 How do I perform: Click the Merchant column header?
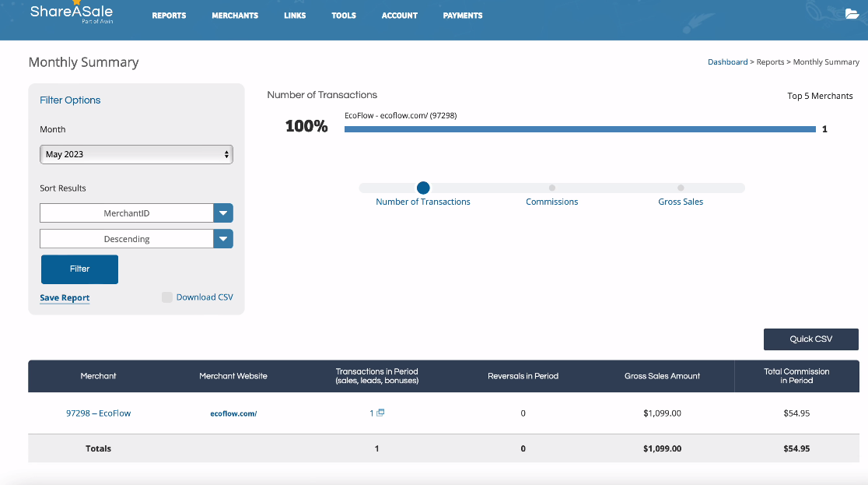click(x=98, y=376)
